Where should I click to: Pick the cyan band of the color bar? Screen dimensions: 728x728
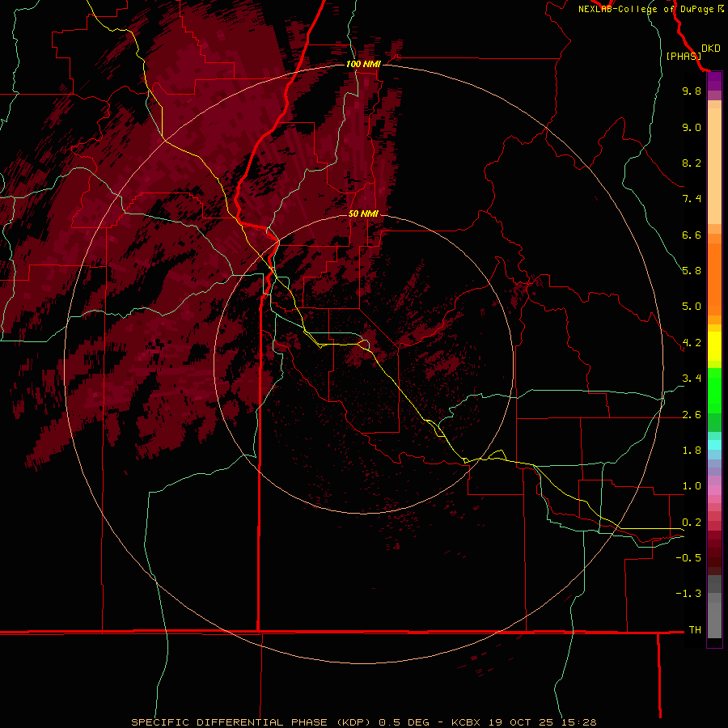(x=714, y=445)
